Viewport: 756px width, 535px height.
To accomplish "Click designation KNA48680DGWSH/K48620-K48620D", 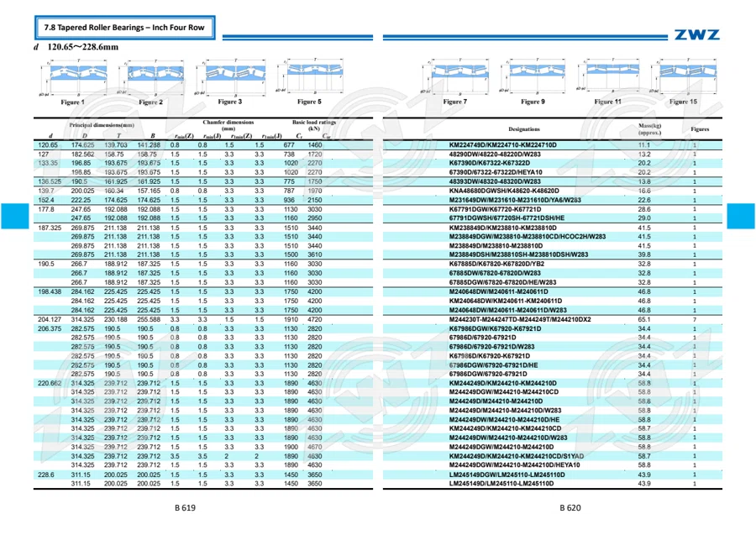I will click(x=504, y=191).
